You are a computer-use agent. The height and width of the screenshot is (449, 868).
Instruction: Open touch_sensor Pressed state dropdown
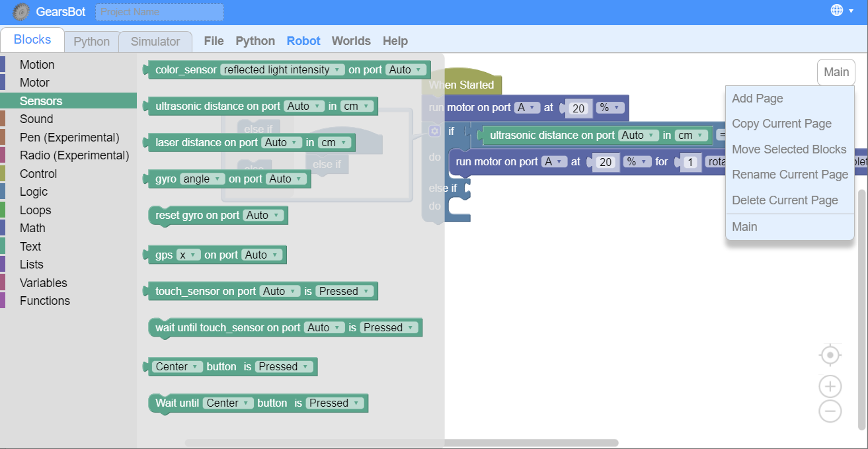(344, 292)
